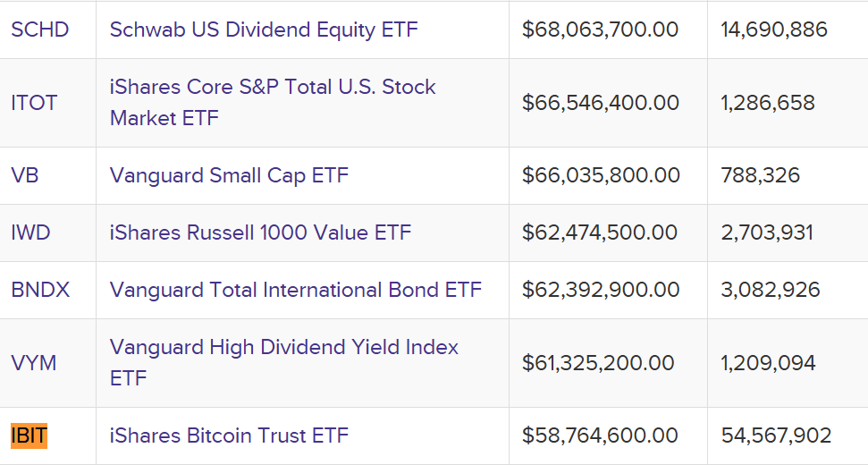Click the 54,567,902 volume for IBIT
The width and height of the screenshot is (868, 465).
coord(776,436)
